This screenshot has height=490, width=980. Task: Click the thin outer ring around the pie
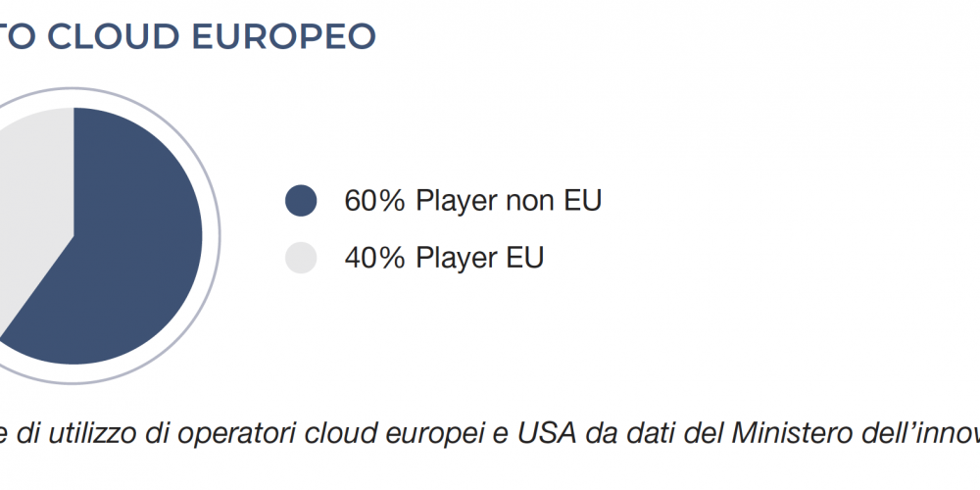tap(219, 236)
